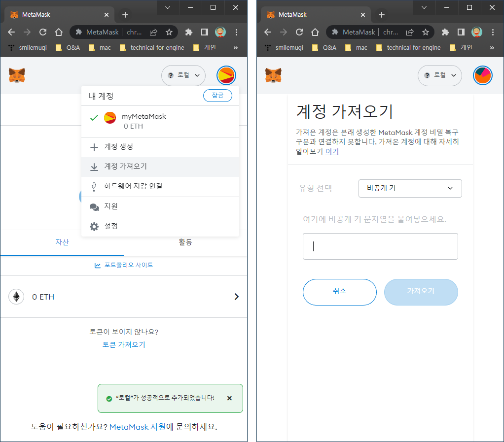Choose 계정 생성 menu item
This screenshot has width=504, height=442.
[160, 147]
